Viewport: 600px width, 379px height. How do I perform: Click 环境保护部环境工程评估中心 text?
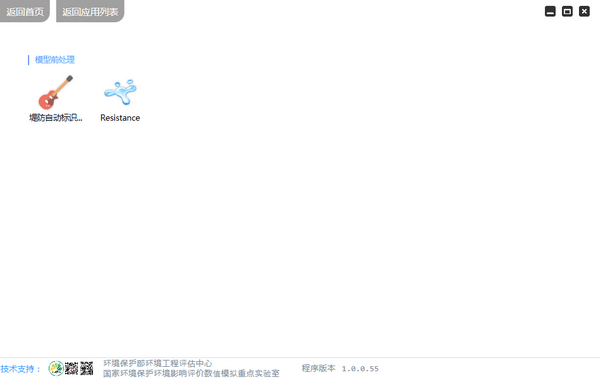coord(157,363)
